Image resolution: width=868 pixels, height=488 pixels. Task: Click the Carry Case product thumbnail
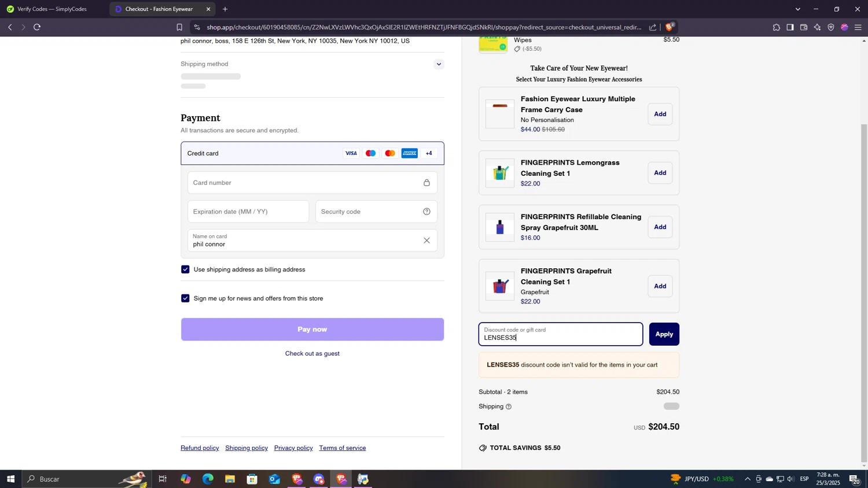tap(500, 114)
